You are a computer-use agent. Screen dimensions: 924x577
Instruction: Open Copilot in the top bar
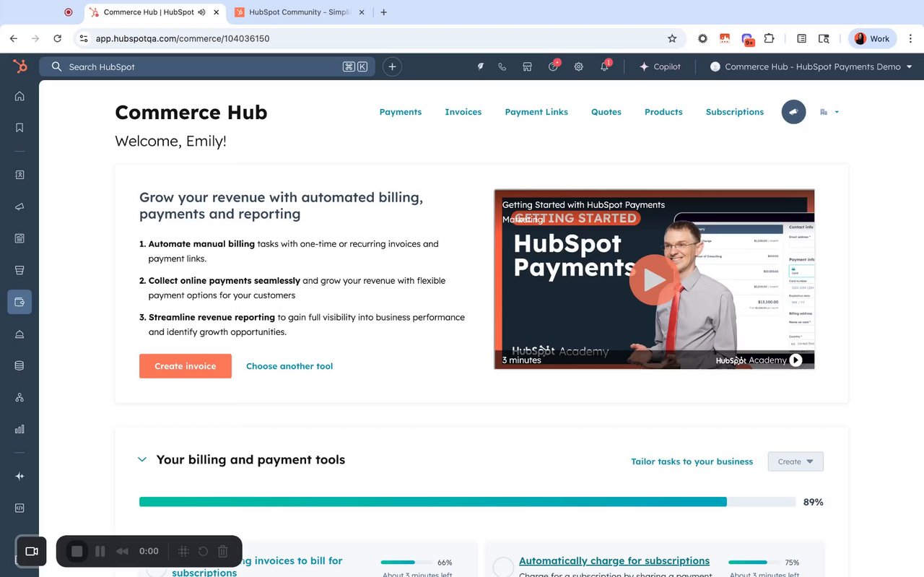coord(660,66)
